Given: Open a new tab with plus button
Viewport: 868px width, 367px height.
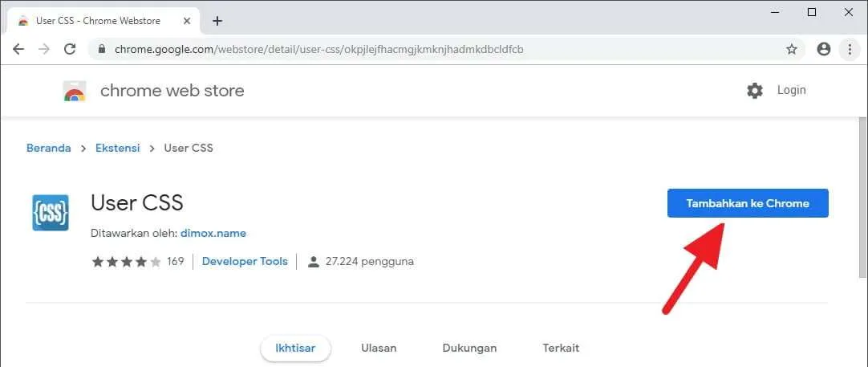Looking at the screenshot, I should pyautogui.click(x=217, y=21).
